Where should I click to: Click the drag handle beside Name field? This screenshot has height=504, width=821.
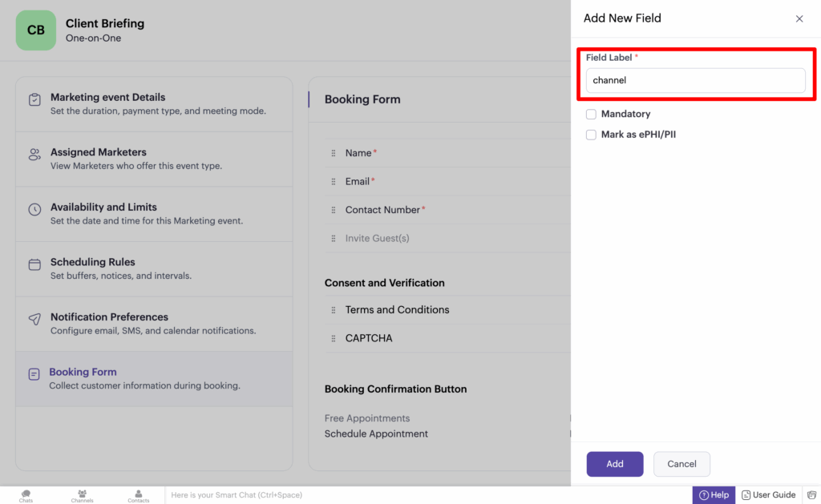coord(334,153)
